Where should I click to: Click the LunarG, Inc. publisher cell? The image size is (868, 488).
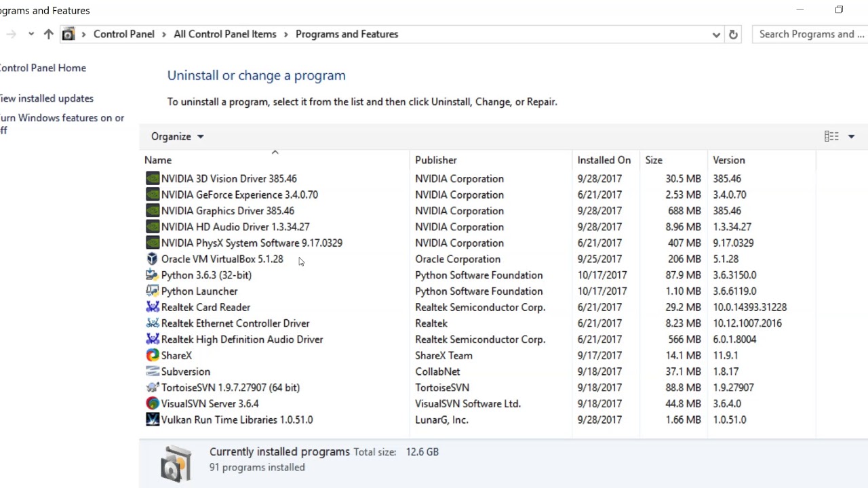(x=441, y=420)
